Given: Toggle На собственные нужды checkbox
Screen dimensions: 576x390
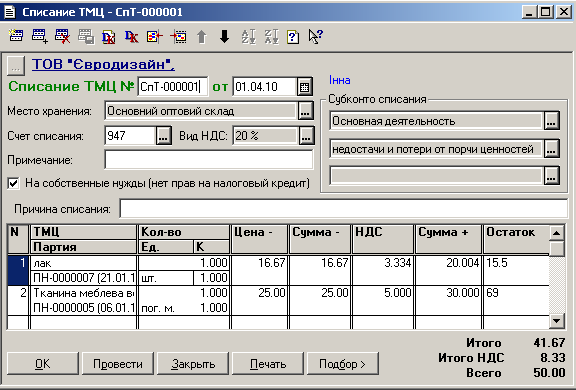Looking at the screenshot, I should [x=13, y=183].
